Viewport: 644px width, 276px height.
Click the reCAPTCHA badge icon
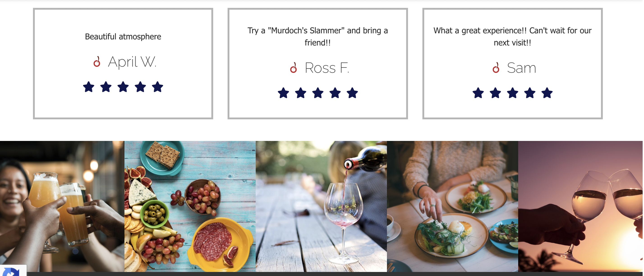point(11,271)
